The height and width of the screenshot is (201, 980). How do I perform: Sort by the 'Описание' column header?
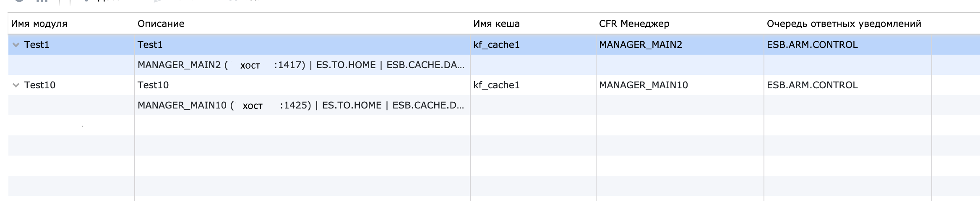[161, 24]
